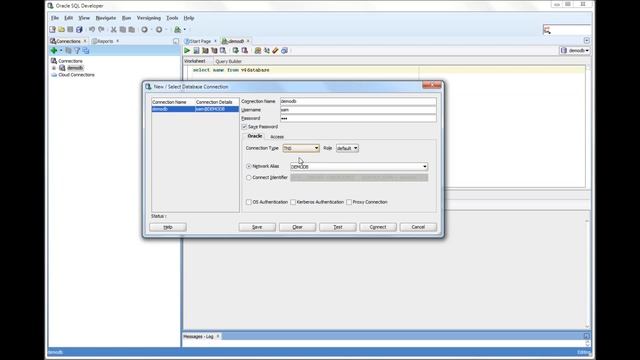Expand the demodb connection tree node
640x360 pixels.
point(54,68)
